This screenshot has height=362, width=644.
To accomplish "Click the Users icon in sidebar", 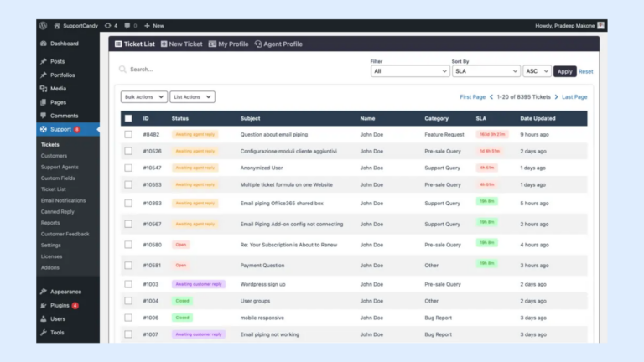I will coord(43,319).
